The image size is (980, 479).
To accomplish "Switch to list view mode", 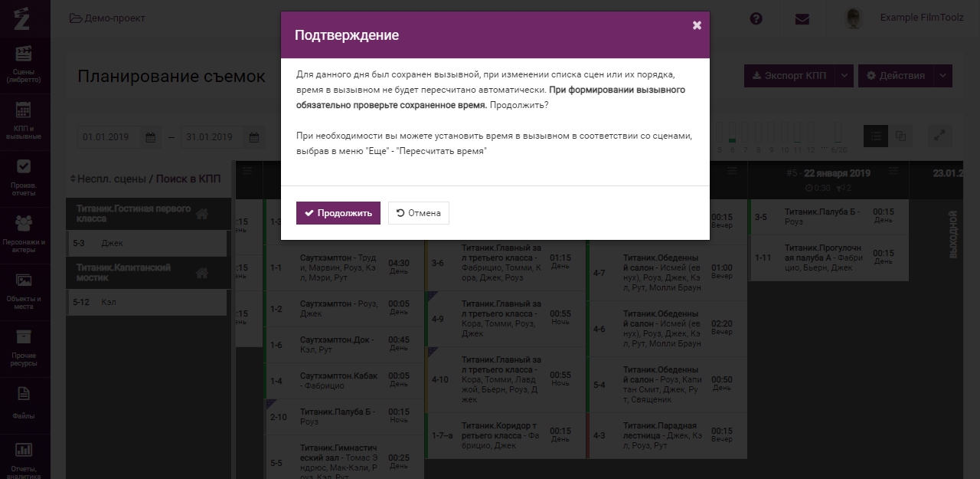I will 876,136.
